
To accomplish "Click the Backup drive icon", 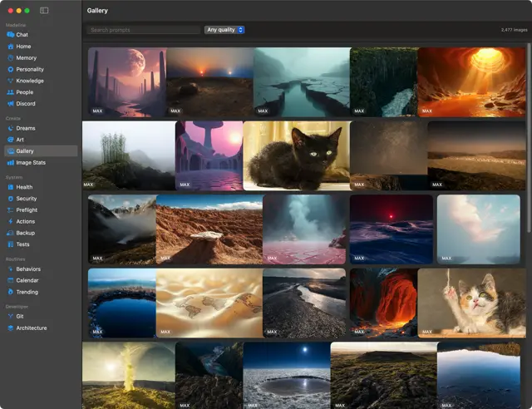I will (x=11, y=233).
